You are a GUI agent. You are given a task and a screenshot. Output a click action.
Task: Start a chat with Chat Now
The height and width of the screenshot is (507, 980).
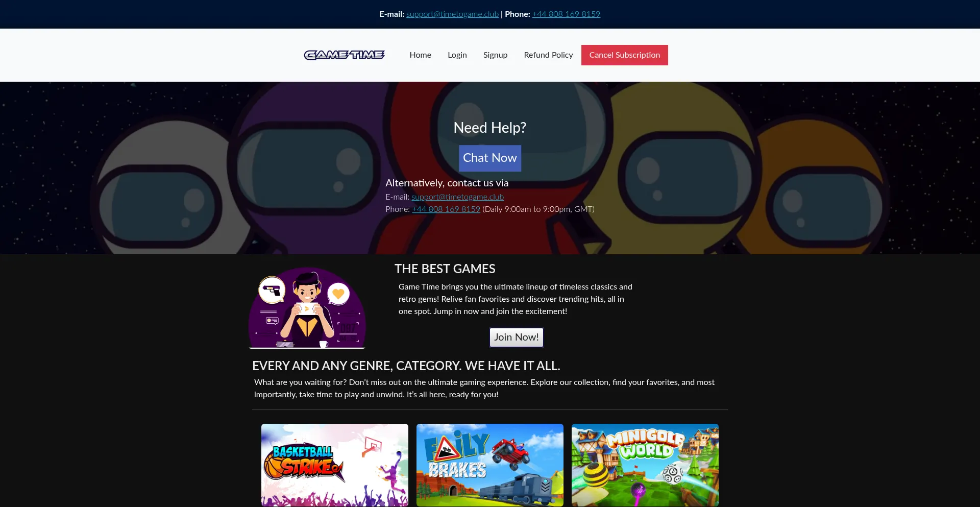489,158
